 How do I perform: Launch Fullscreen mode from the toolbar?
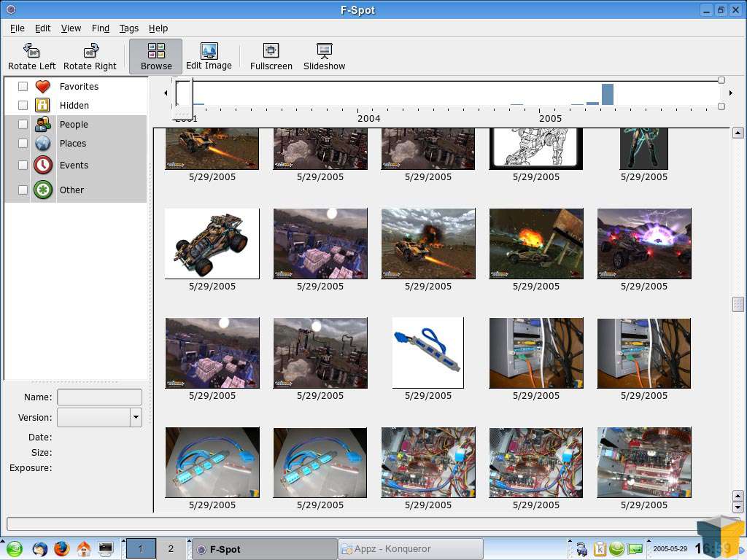pyautogui.click(x=271, y=57)
